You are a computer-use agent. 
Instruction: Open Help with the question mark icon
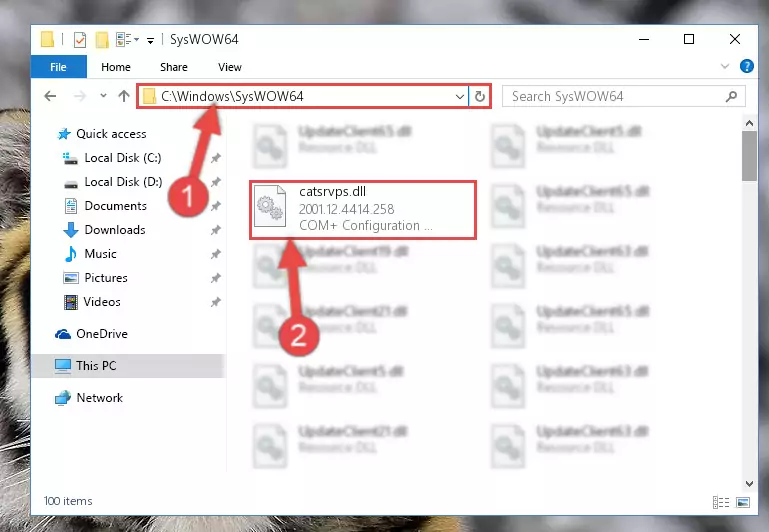pos(746,66)
